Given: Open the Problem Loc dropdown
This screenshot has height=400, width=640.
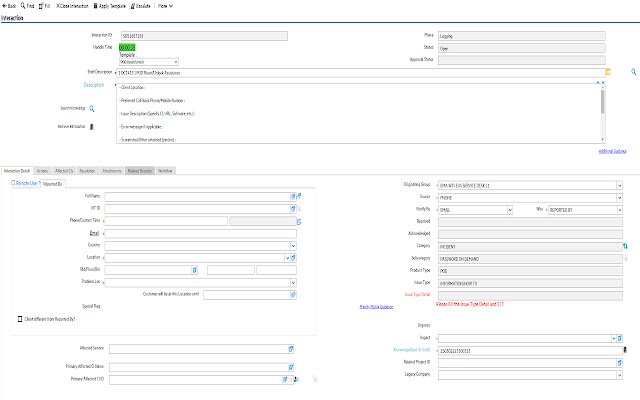Looking at the screenshot, I should point(293,283).
